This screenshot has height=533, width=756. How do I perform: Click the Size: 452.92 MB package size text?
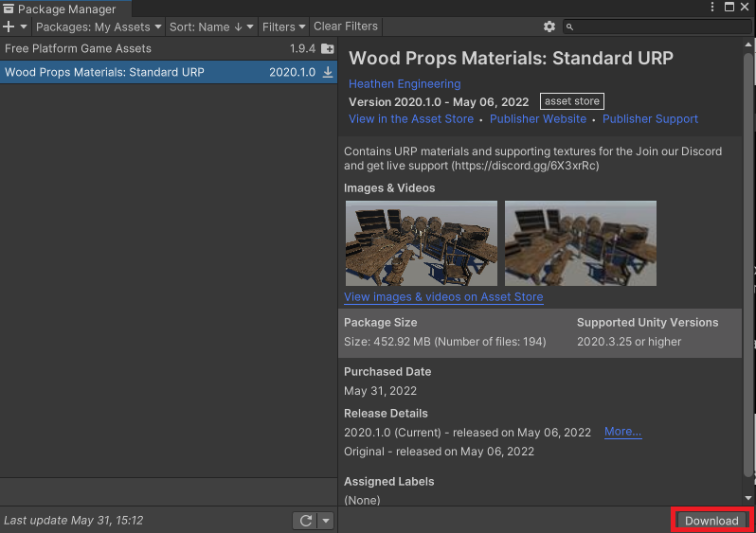click(x=445, y=342)
